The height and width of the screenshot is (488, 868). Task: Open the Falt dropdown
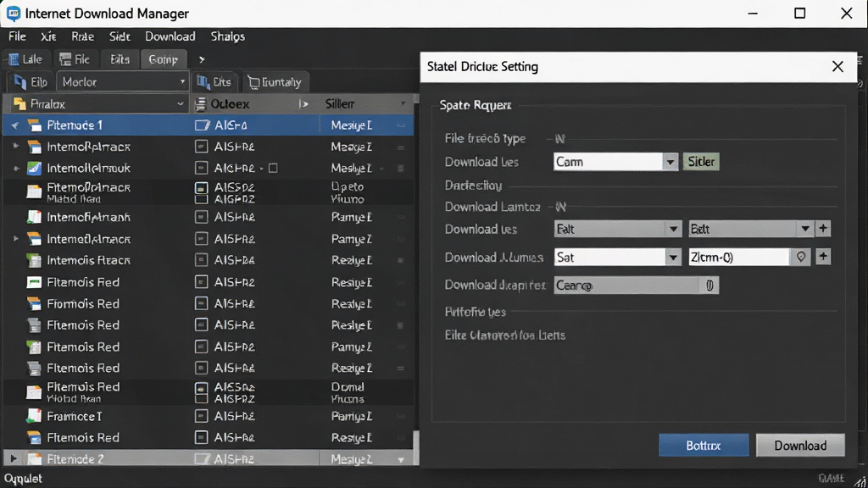pos(673,229)
